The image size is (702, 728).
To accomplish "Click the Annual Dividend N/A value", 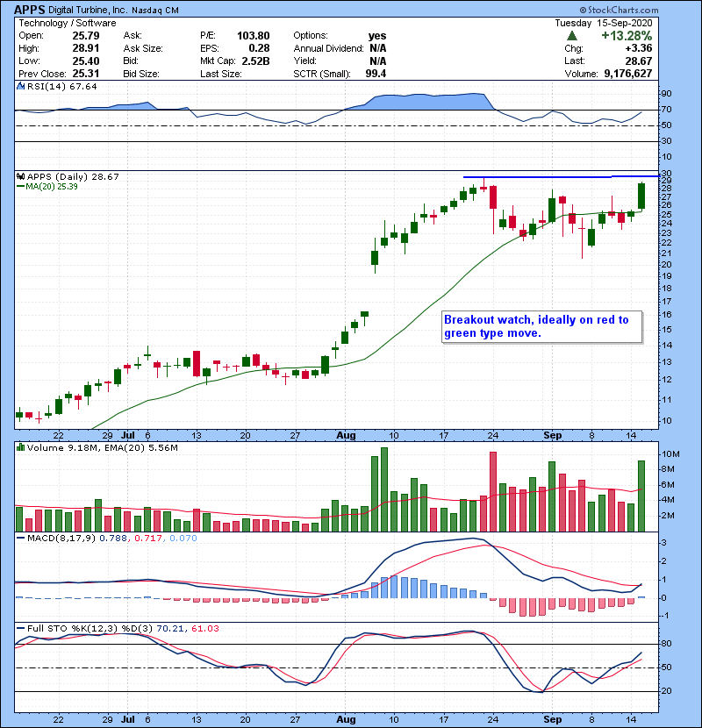I will 377,48.
